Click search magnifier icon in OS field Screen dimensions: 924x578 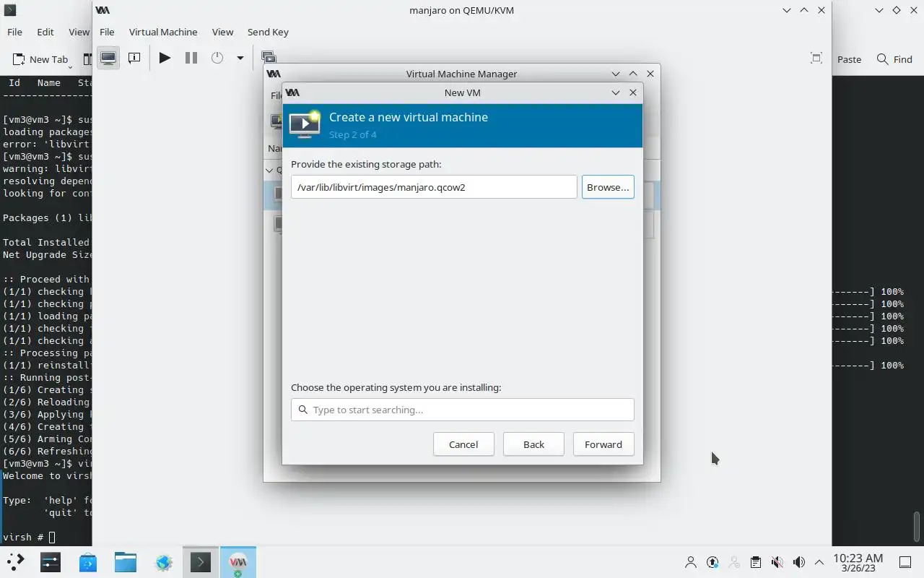click(x=303, y=410)
